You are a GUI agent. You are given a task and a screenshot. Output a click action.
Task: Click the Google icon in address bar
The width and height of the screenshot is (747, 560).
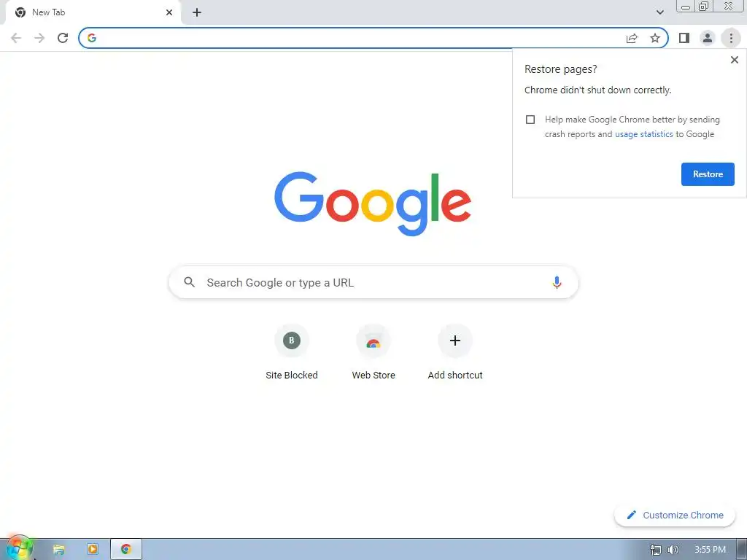[92, 38]
